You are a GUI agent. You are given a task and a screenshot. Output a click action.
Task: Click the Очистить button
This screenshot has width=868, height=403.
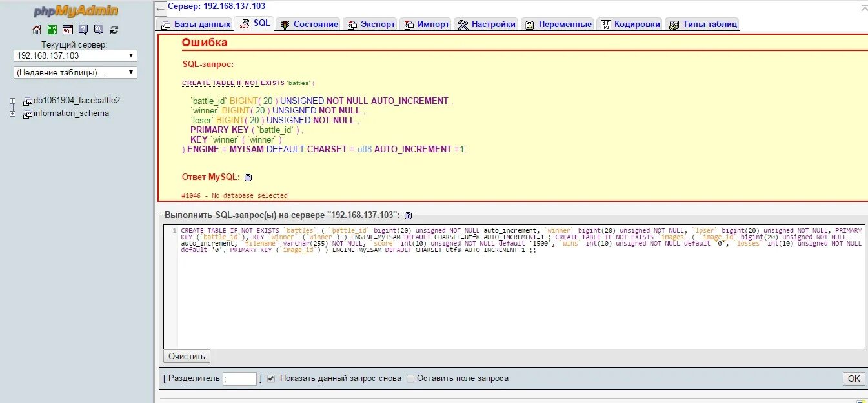(187, 357)
